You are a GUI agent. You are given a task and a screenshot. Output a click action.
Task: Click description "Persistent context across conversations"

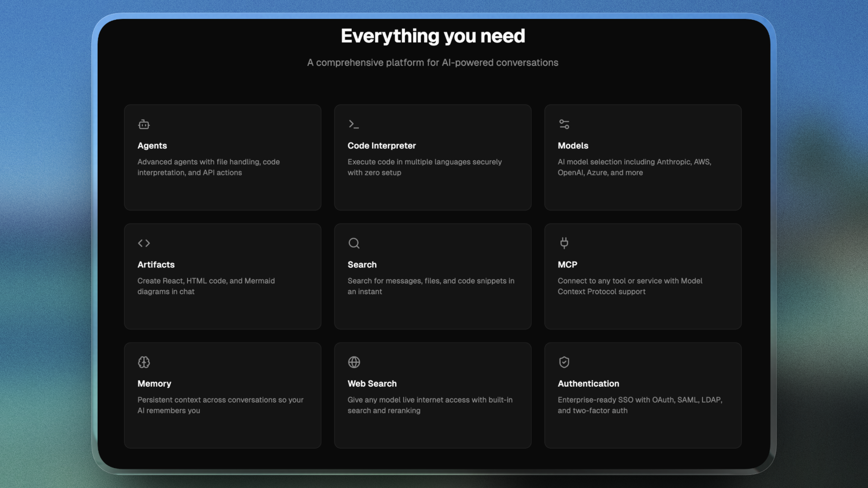pyautogui.click(x=220, y=405)
